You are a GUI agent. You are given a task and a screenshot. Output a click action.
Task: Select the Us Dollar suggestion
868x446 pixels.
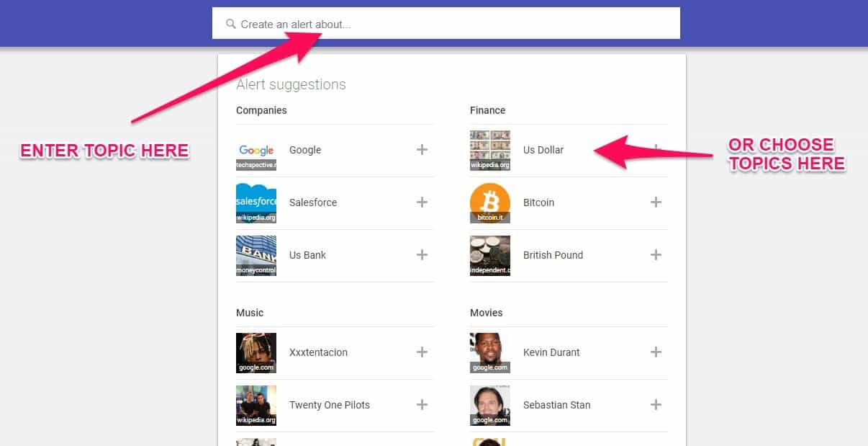tap(543, 150)
